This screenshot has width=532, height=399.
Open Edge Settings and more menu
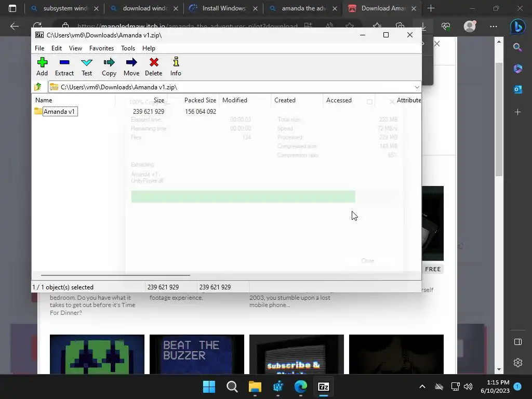[x=494, y=26]
